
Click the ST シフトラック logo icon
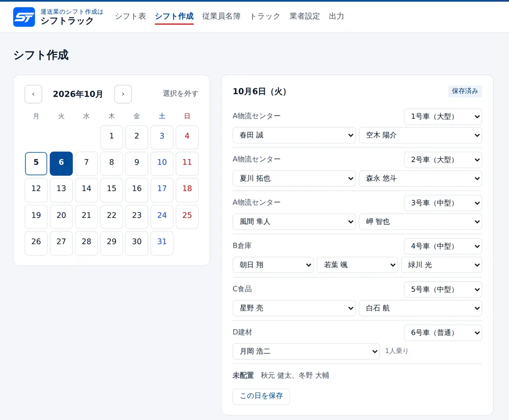click(24, 17)
